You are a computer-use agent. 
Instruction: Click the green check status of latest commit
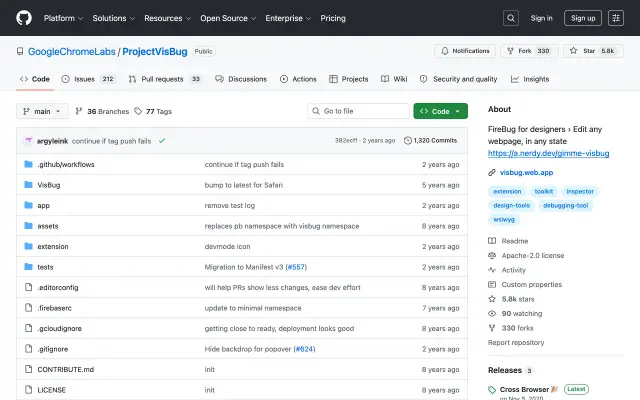(x=162, y=141)
